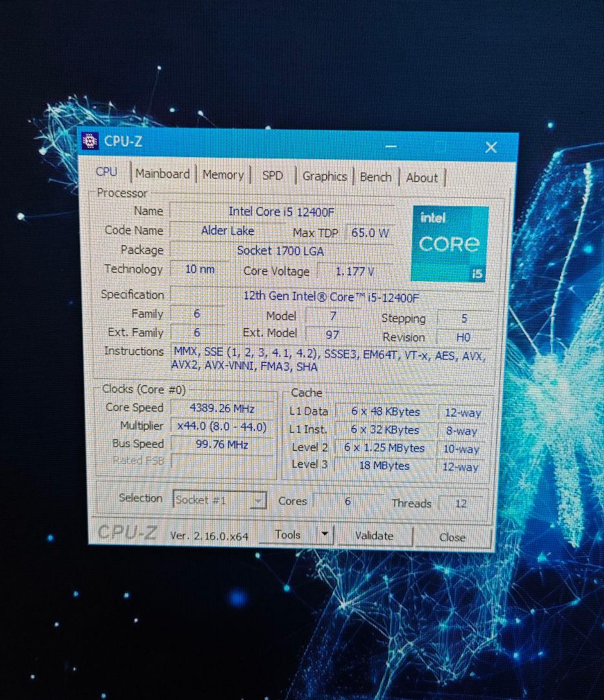This screenshot has width=604, height=700.
Task: Click the Level 3 value '18 MBytes'
Action: [384, 465]
